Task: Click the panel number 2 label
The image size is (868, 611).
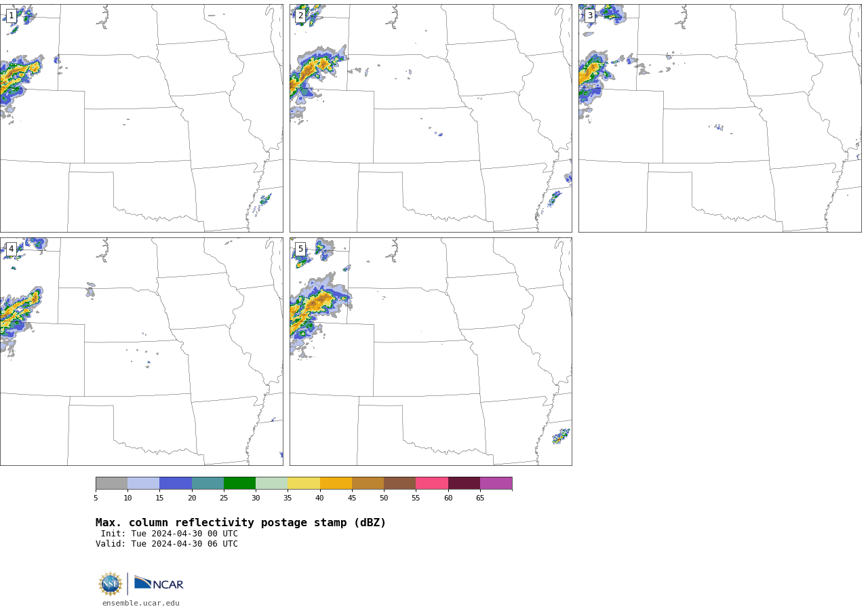Action: pyautogui.click(x=300, y=16)
